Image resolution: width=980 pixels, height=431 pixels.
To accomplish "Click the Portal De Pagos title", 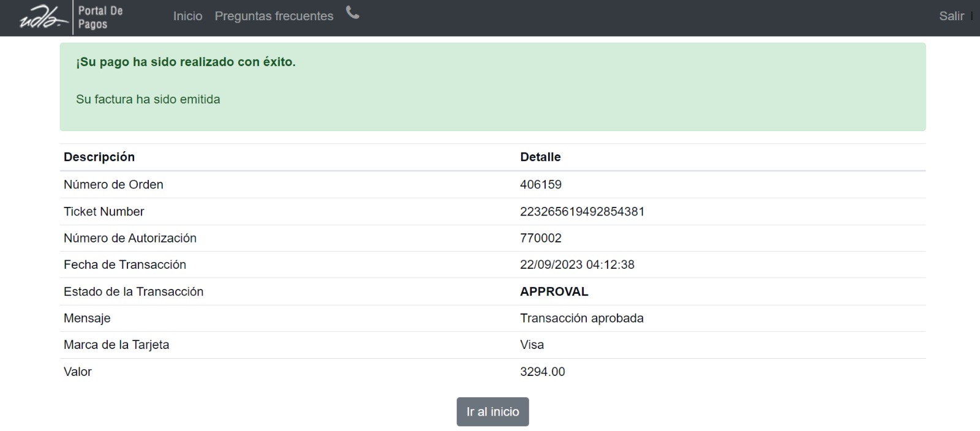I will pos(100,18).
